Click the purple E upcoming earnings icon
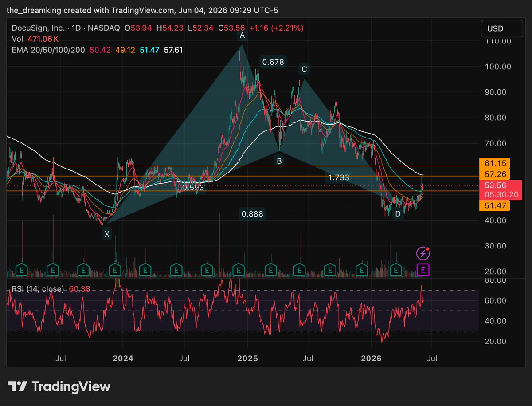 pos(424,269)
